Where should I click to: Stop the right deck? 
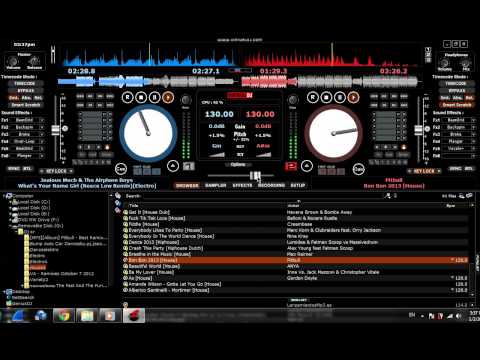[x=326, y=97]
